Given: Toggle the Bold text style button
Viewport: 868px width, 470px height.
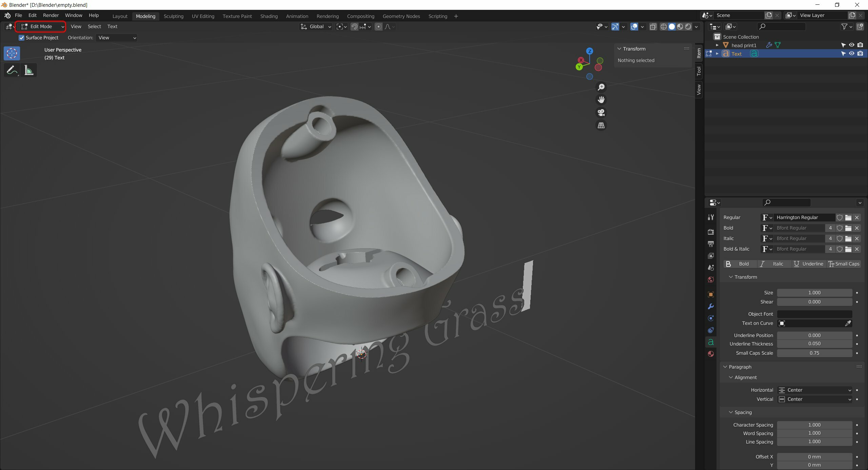Looking at the screenshot, I should click(x=740, y=264).
